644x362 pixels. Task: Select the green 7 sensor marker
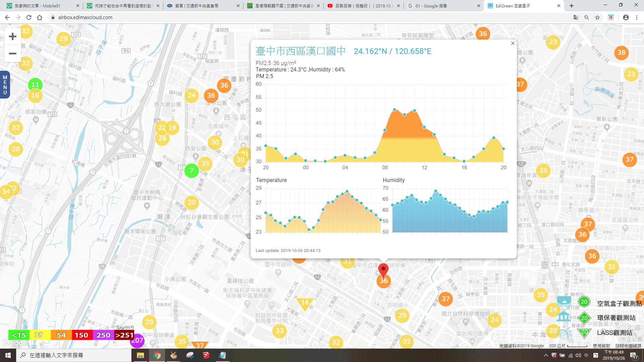pos(192,170)
